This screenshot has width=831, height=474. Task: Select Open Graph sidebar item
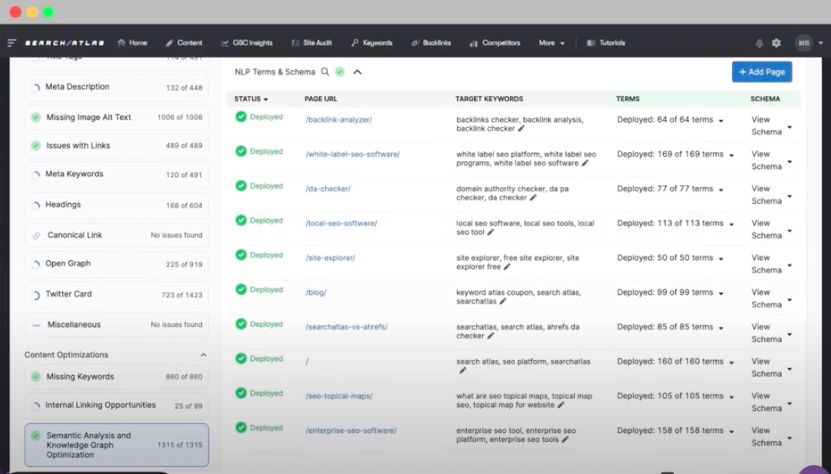[x=117, y=264]
